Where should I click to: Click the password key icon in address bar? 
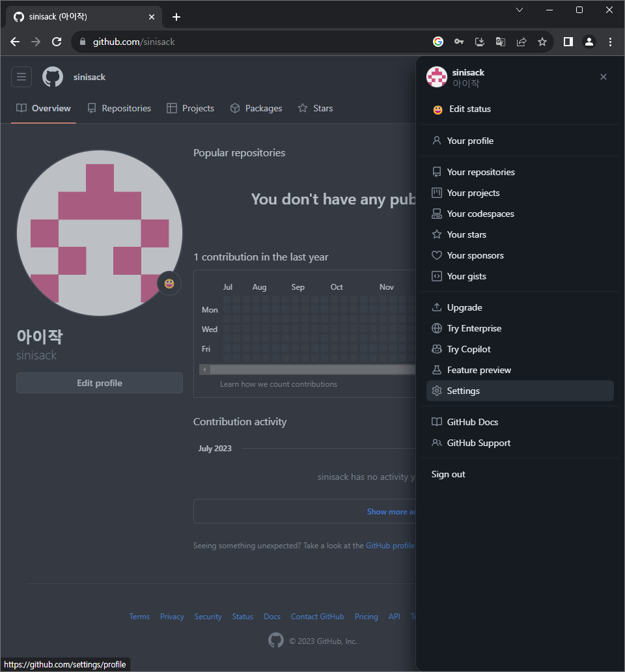pos(459,42)
